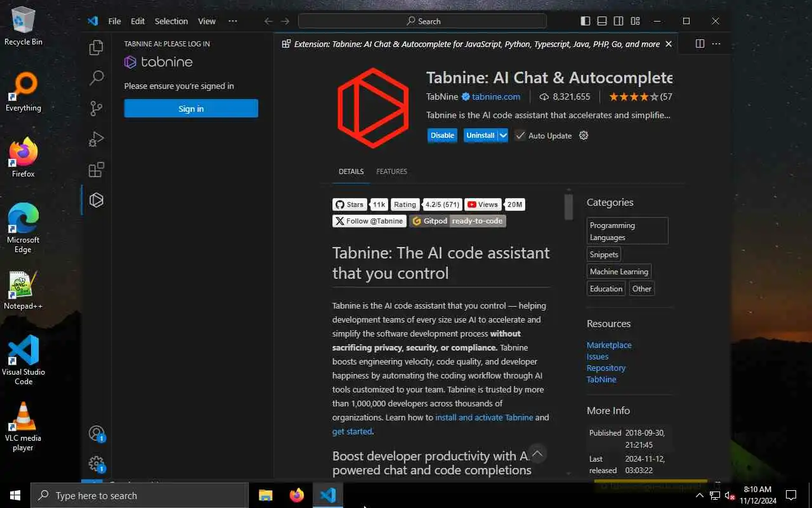Toggle the secondary side bar layout icon
Image resolution: width=812 pixels, height=508 pixels.
[619, 21]
